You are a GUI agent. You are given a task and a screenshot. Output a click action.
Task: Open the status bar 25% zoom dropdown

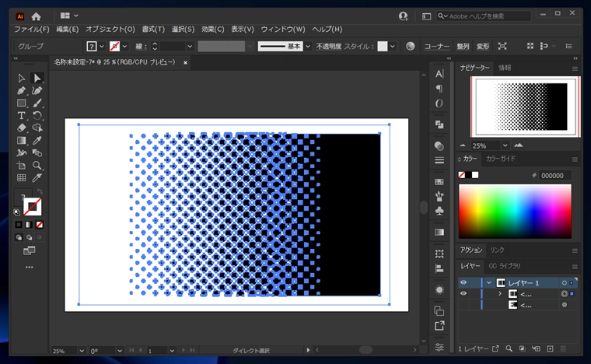click(x=82, y=351)
